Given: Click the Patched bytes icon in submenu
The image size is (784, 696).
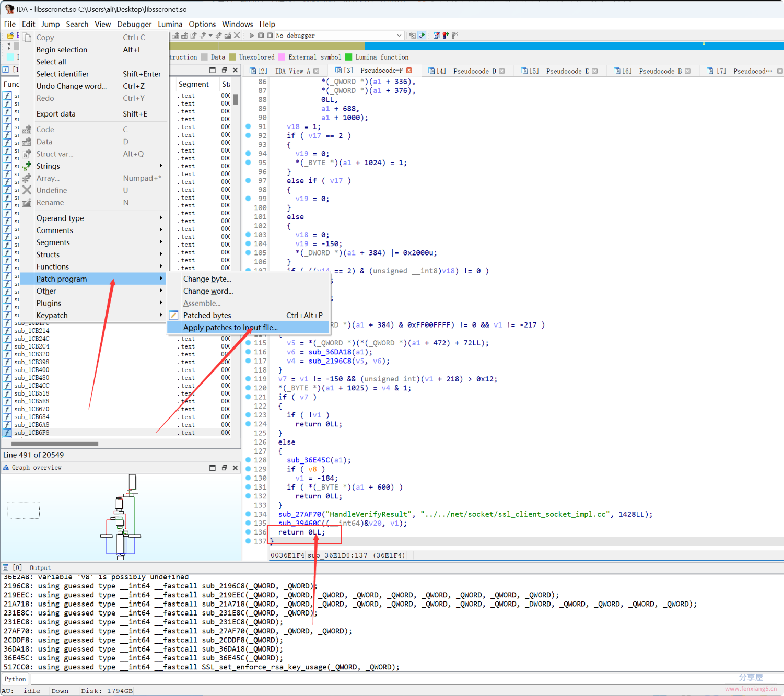Looking at the screenshot, I should (x=173, y=315).
